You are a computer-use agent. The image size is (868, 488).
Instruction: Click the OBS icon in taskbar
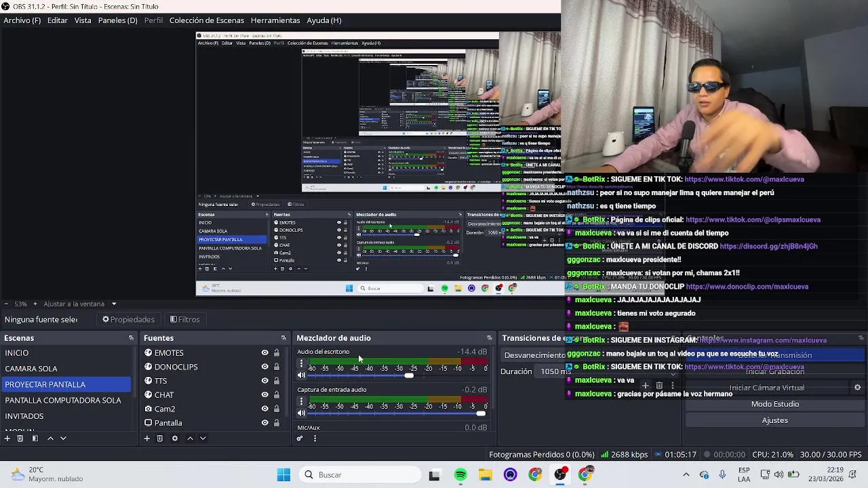click(x=560, y=475)
